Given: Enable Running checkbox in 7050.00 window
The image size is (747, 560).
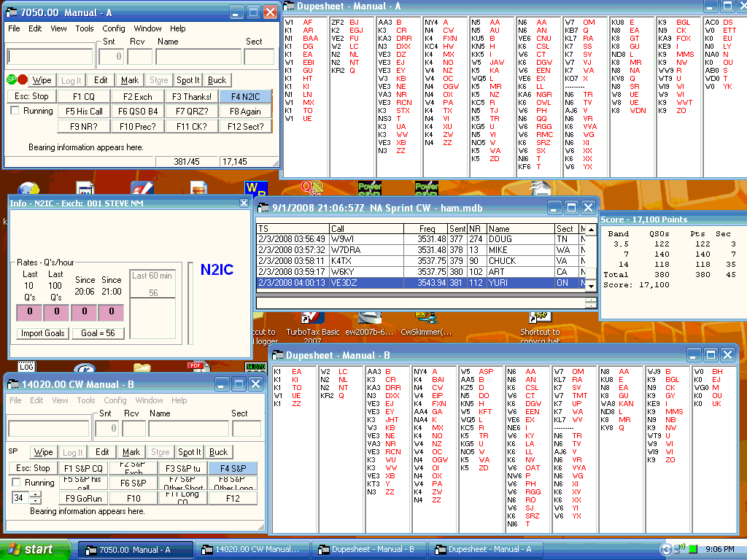Looking at the screenshot, I should click(x=15, y=111).
